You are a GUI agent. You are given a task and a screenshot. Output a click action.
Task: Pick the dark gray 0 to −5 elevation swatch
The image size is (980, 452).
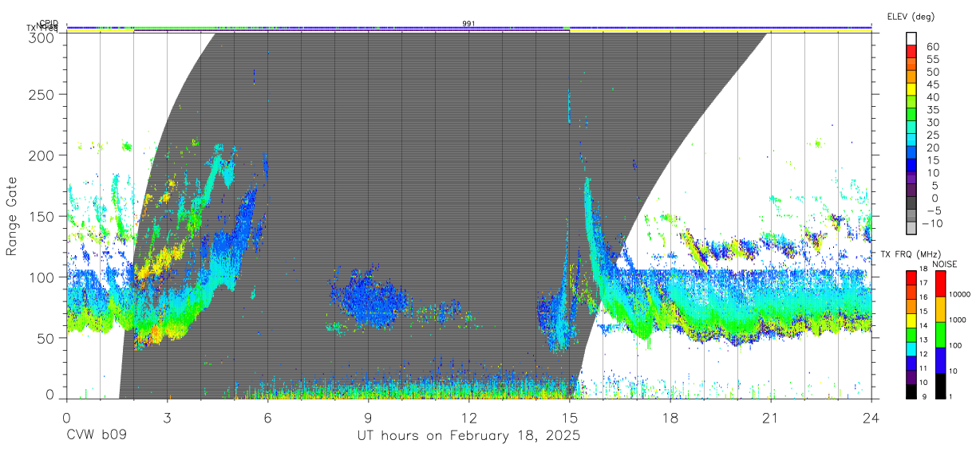coord(911,204)
